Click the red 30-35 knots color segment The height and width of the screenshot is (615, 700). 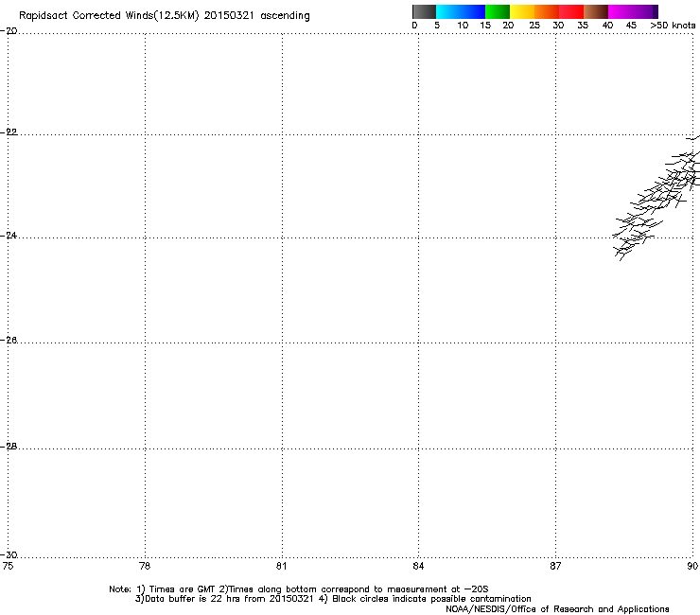click(571, 11)
